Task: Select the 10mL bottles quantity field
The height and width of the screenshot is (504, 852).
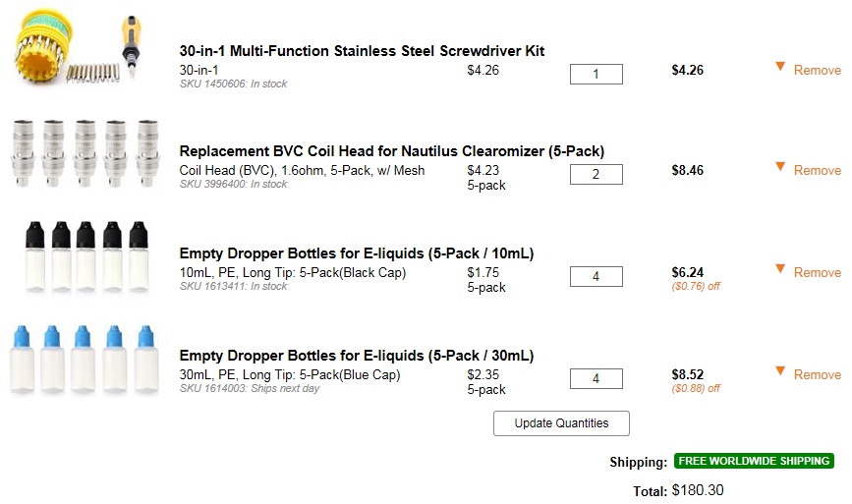Action: 596,277
